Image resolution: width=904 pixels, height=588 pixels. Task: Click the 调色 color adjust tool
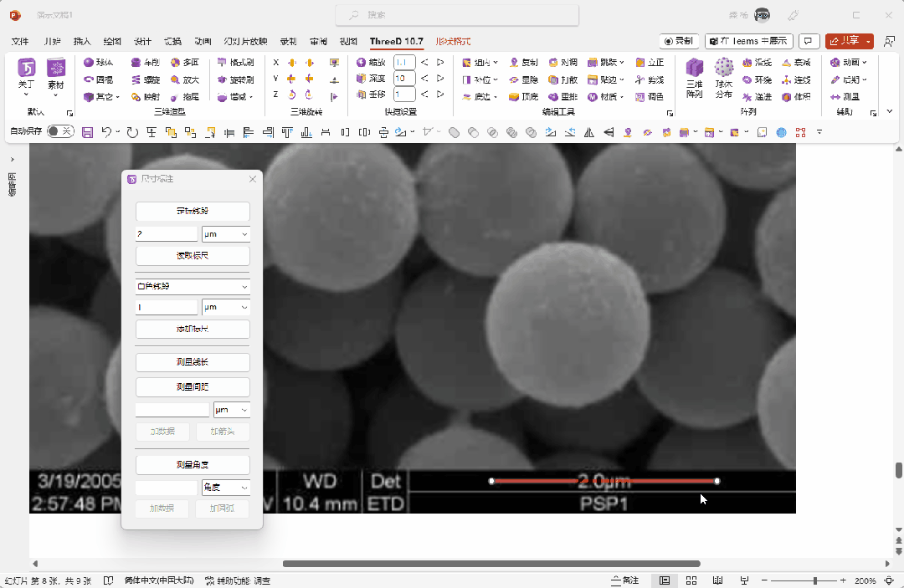coord(650,97)
